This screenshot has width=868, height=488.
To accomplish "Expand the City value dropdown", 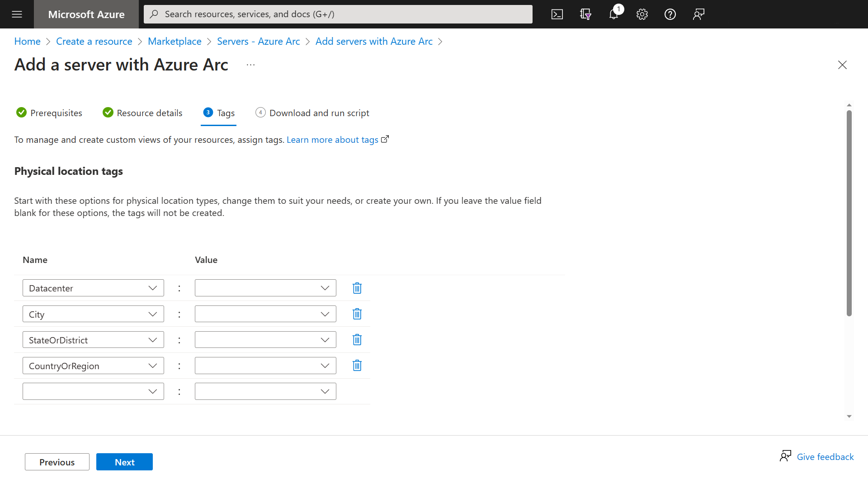I will click(325, 314).
